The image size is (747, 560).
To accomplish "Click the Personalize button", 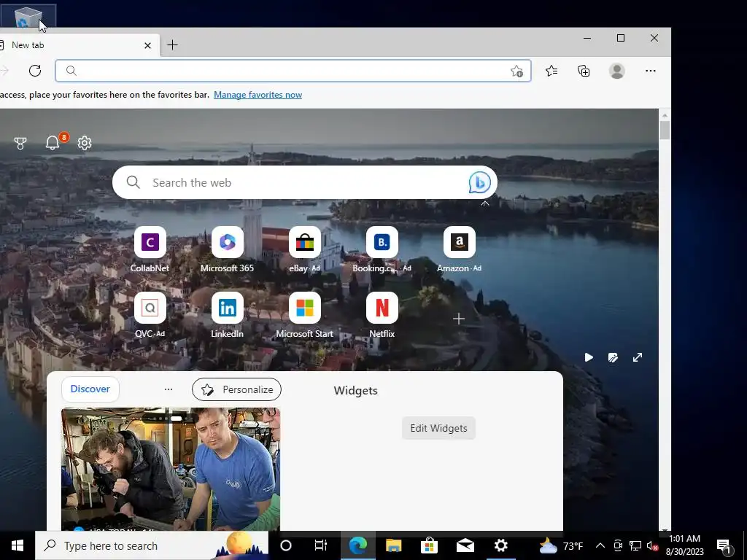I will click(237, 389).
